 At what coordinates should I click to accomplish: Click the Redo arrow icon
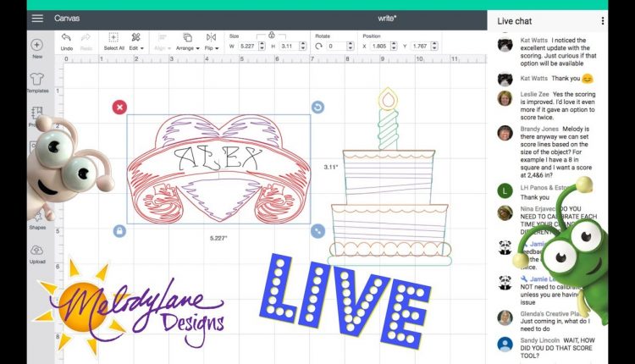tap(86, 37)
